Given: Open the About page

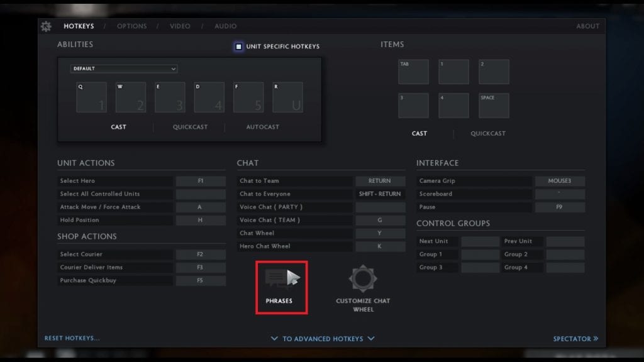Looking at the screenshot, I should click(588, 26).
